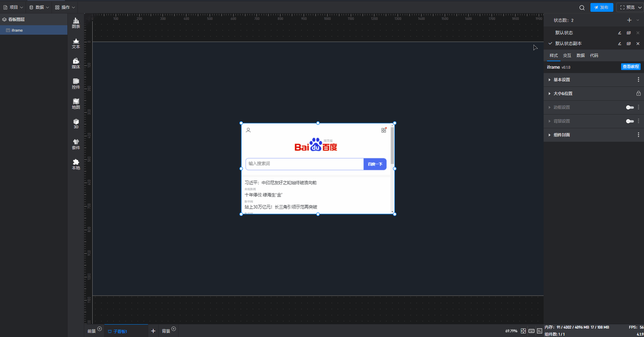Switch to the 交互 tab

click(x=567, y=56)
